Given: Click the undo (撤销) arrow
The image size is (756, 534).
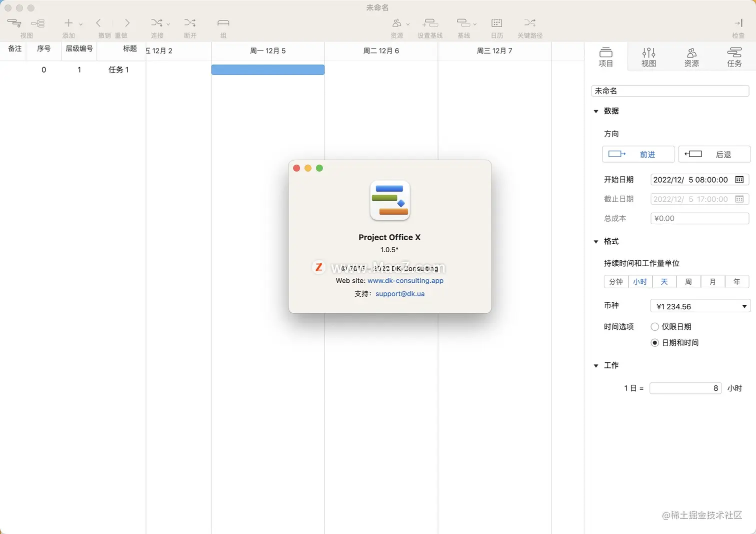Looking at the screenshot, I should 98,23.
